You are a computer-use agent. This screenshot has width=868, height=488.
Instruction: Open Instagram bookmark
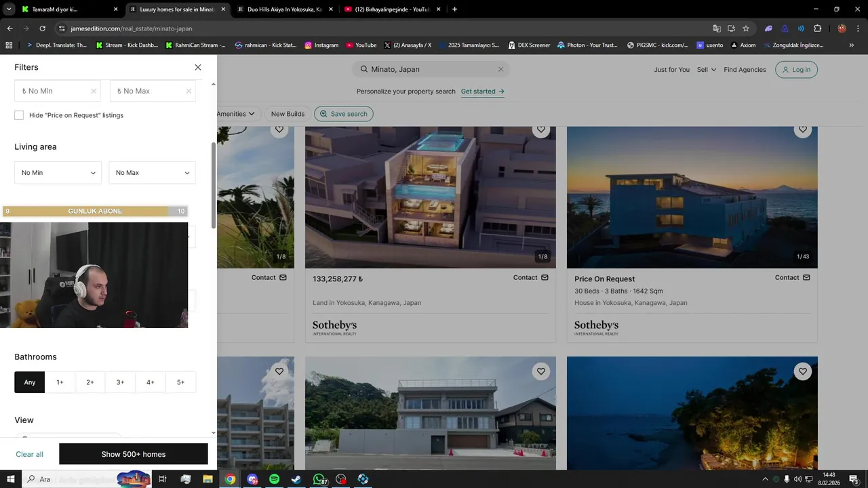point(321,45)
